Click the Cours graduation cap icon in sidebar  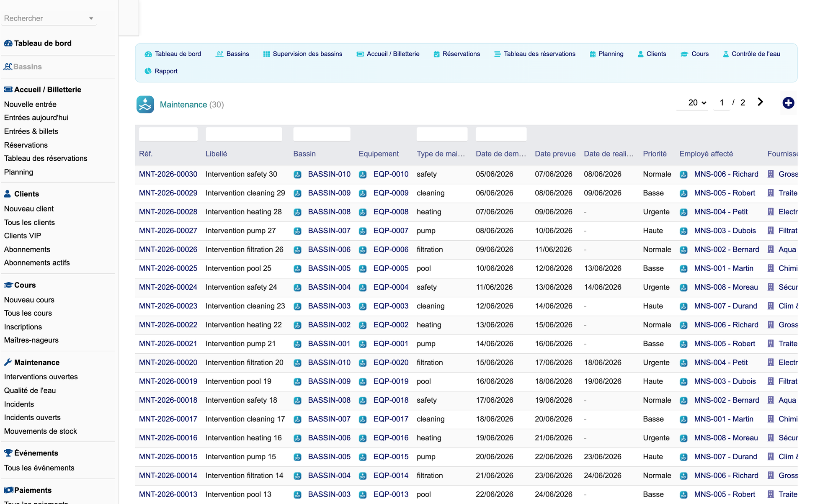click(x=8, y=285)
